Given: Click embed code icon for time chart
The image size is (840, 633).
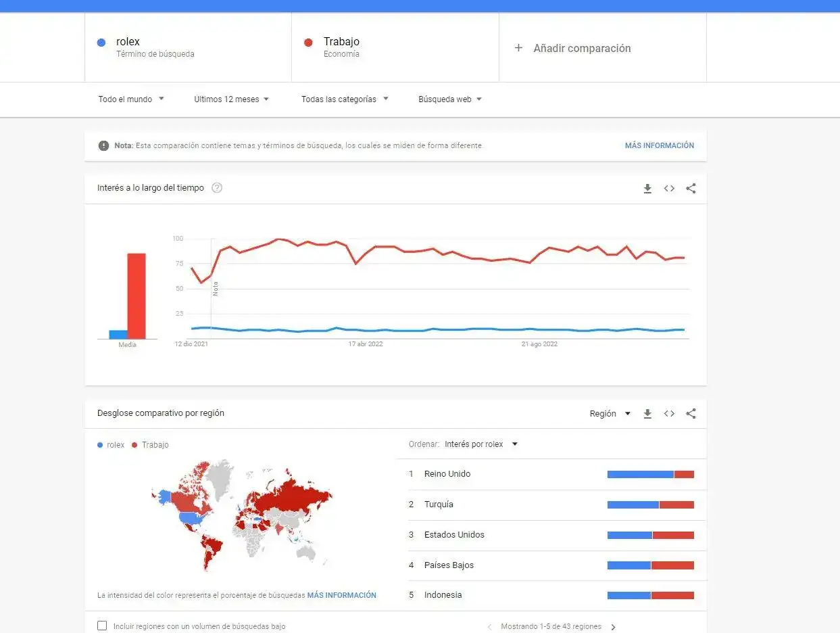Looking at the screenshot, I should coord(669,189).
